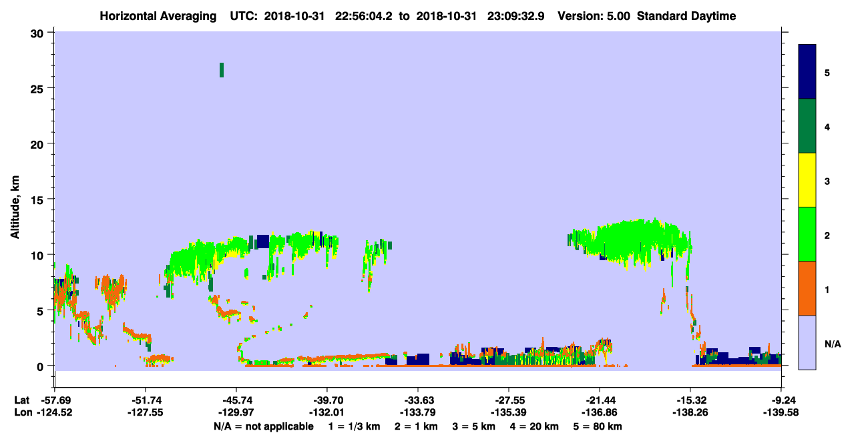The width and height of the screenshot is (868, 445).
Task: Click the legend text '2 = 1 km'
Action: [417, 426]
